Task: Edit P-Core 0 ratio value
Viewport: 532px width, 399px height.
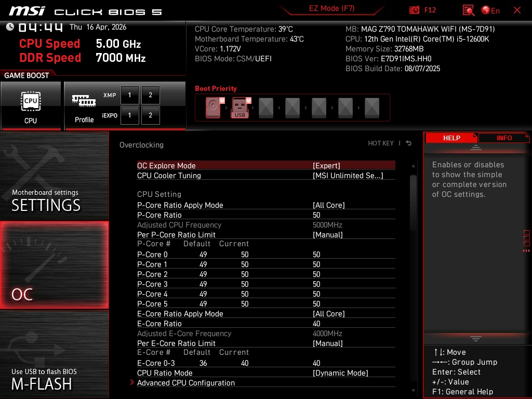Action: coord(266,254)
